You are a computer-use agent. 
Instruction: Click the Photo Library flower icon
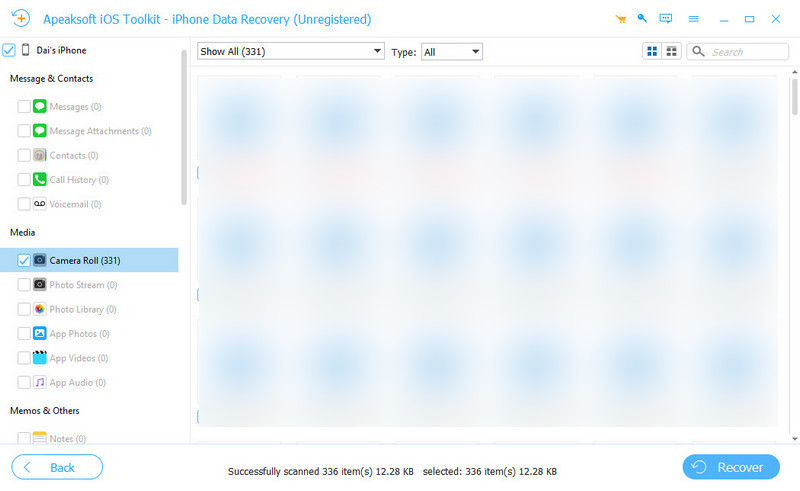point(40,309)
